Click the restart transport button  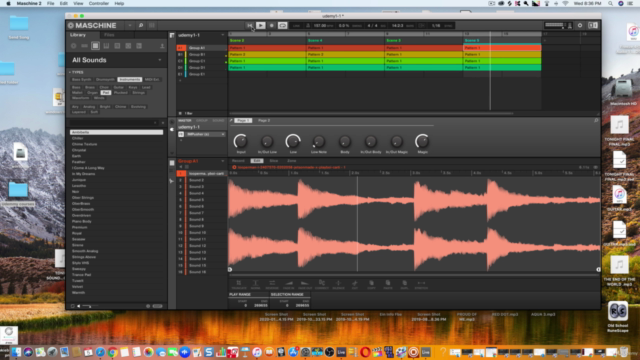click(249, 25)
